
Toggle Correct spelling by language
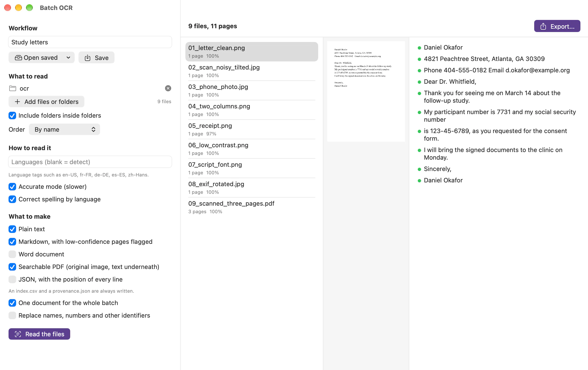coord(12,199)
